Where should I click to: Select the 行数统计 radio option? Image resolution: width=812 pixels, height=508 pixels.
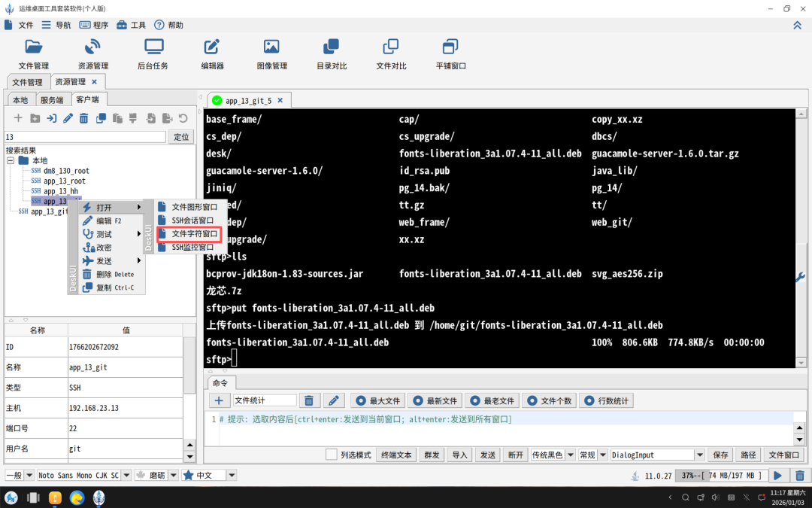[607, 400]
